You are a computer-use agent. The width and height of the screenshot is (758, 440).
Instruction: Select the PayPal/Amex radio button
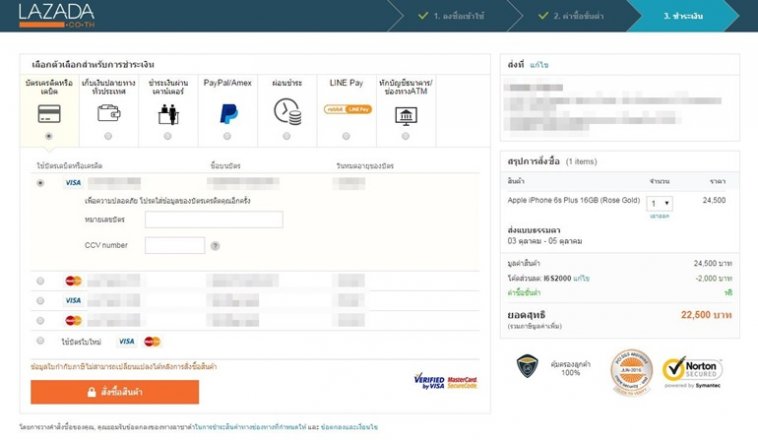(x=227, y=136)
